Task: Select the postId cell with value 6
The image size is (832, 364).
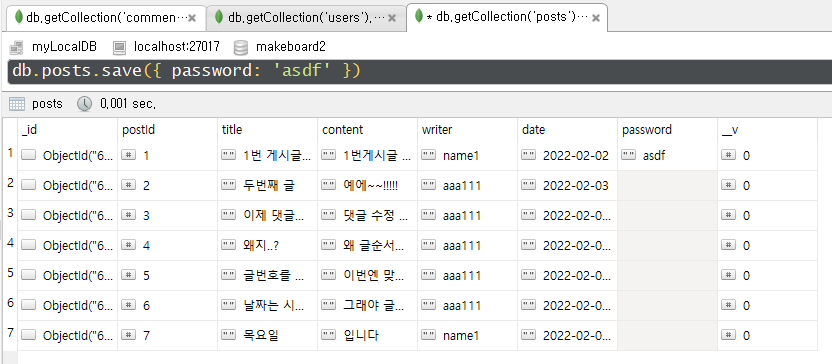Action: (x=167, y=305)
